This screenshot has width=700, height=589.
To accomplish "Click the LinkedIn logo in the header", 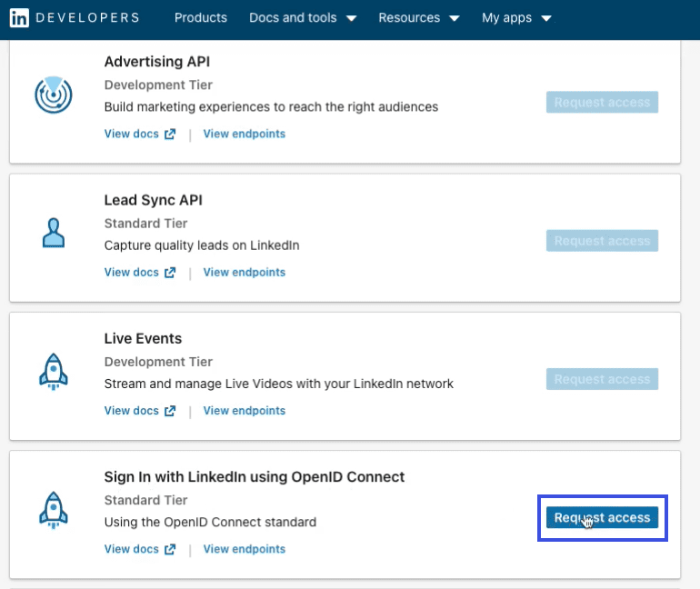I will coord(19,18).
